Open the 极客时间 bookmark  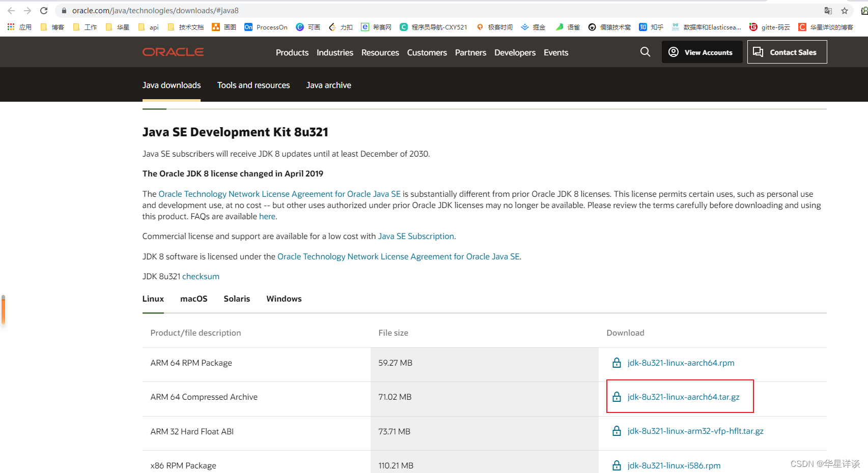pyautogui.click(x=494, y=27)
